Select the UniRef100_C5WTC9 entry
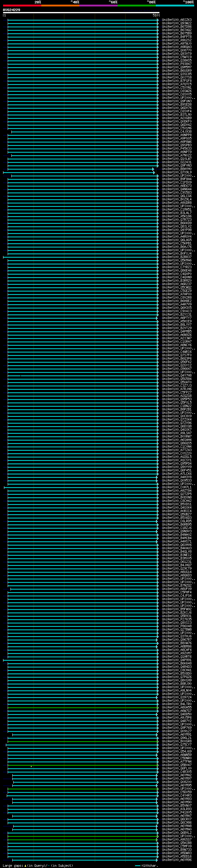197x868 pixels. pos(177,57)
